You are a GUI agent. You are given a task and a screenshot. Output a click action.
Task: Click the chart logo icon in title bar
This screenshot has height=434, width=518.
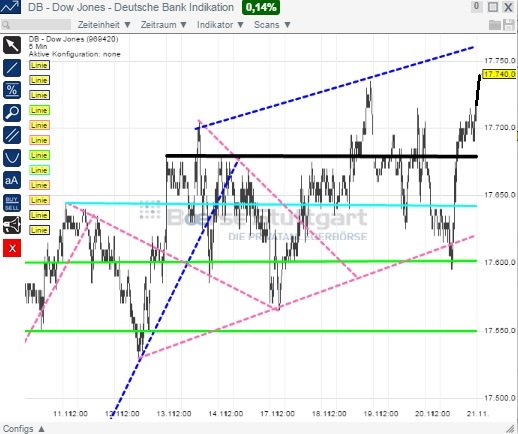pyautogui.click(x=10, y=7)
